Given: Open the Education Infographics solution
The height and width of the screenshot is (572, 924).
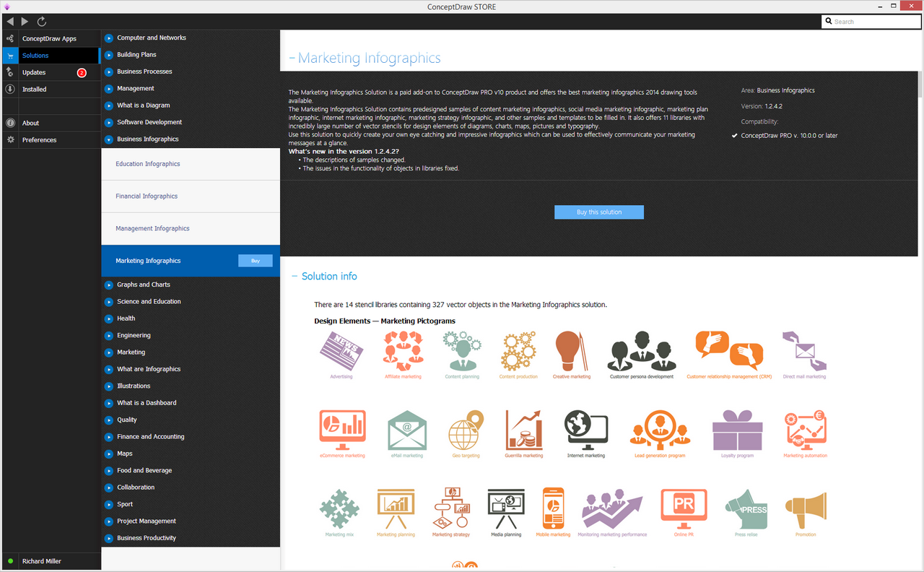Looking at the screenshot, I should (191, 164).
